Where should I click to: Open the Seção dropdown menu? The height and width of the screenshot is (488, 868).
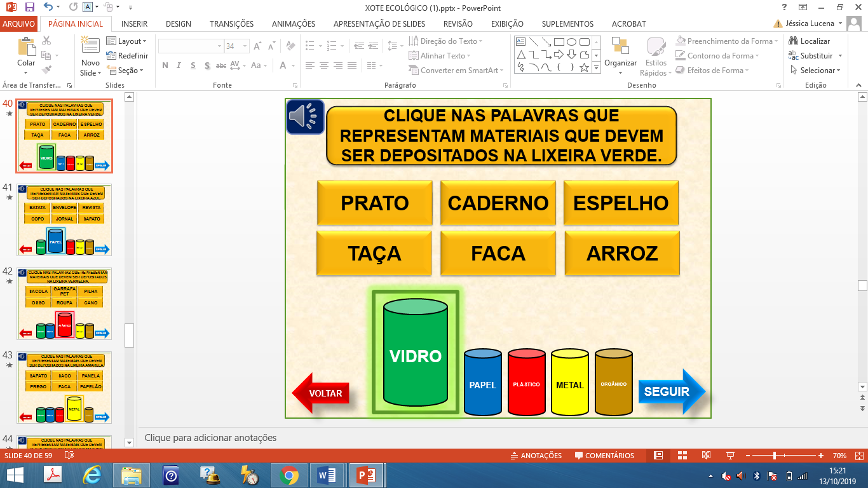(130, 71)
